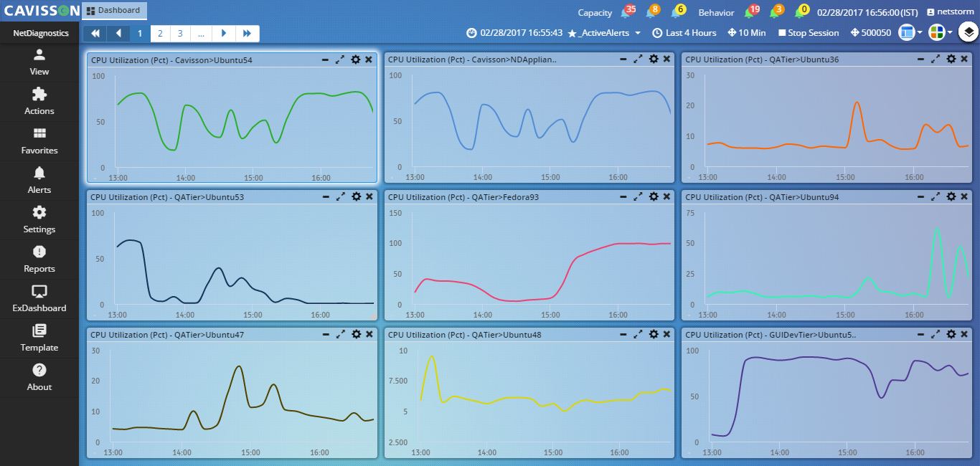This screenshot has height=466, width=980.
Task: Click the CPU Utilization (Pct) - QATier>Ubuntu53 title
Action: (168, 197)
